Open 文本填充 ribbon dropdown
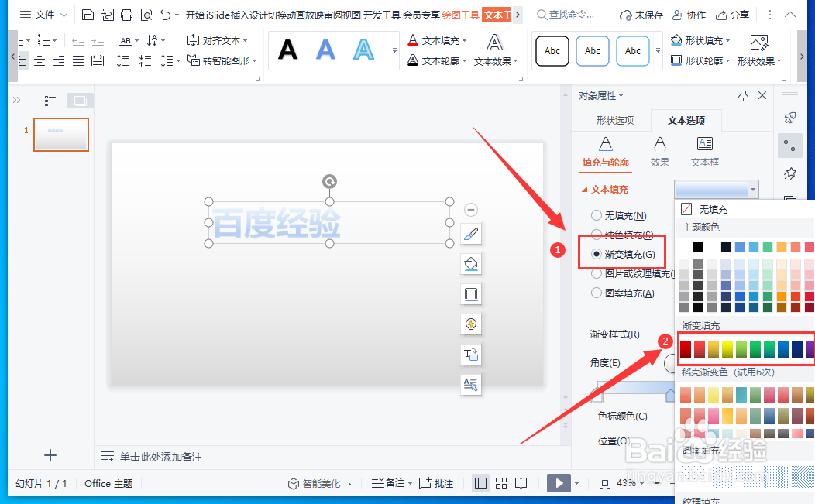Screen dimensions: 815x504 (x=464, y=40)
